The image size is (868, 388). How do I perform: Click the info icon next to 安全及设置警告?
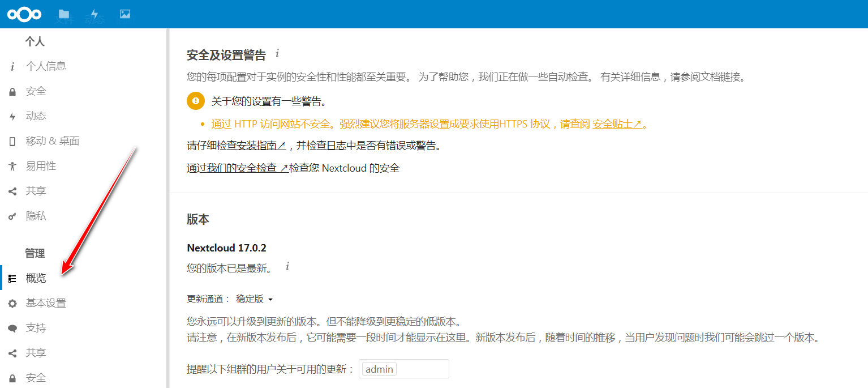coord(277,54)
